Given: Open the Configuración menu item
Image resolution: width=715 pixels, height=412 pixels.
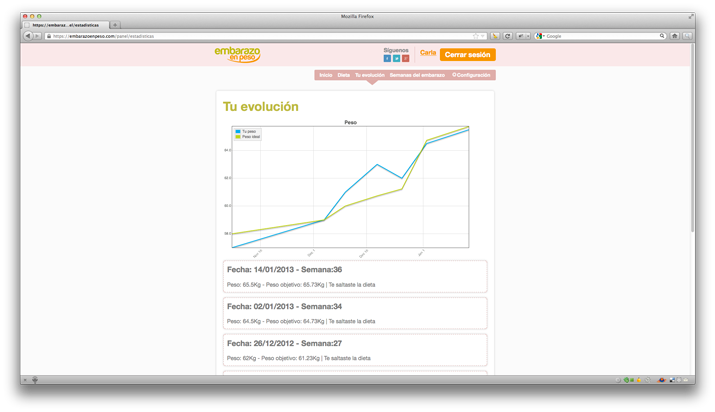Looking at the screenshot, I should tap(471, 75).
